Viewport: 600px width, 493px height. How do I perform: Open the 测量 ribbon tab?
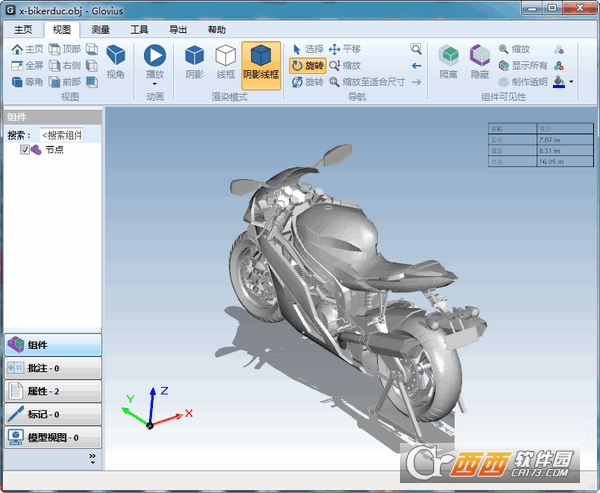tap(100, 29)
